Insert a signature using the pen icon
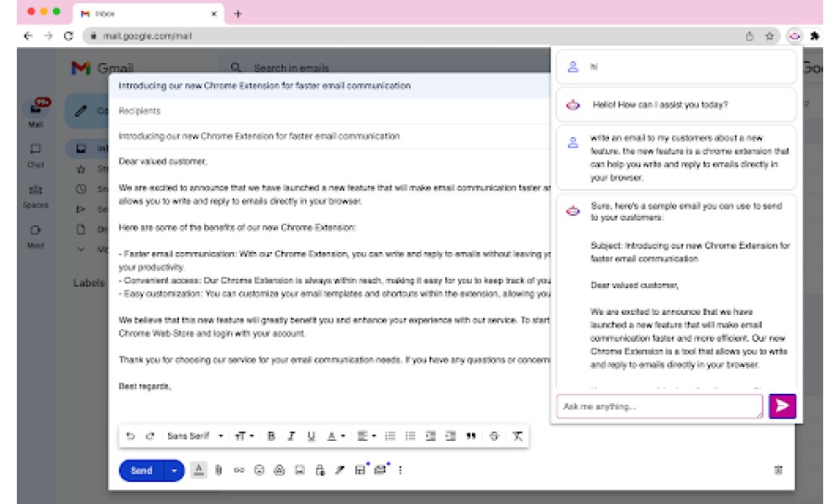 tap(339, 470)
